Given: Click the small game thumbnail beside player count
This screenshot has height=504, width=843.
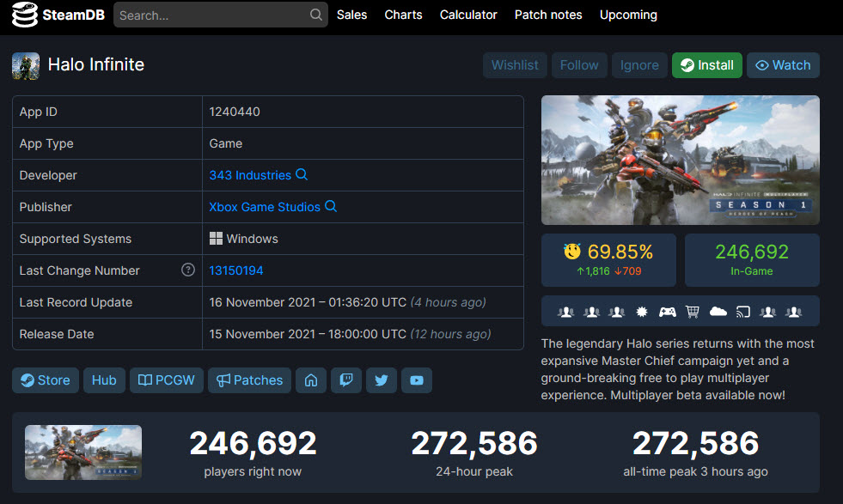Looking at the screenshot, I should tap(83, 452).
